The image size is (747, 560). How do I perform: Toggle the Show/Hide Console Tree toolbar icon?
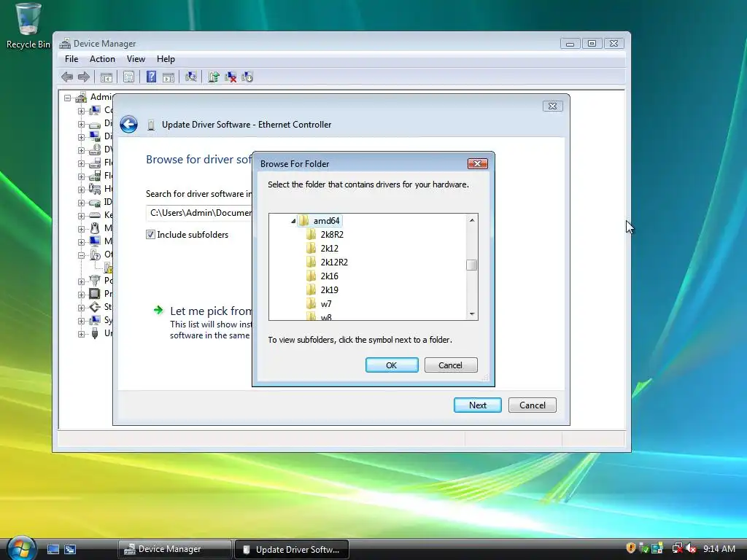click(107, 77)
